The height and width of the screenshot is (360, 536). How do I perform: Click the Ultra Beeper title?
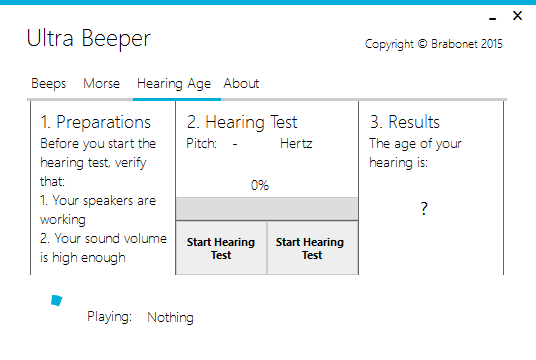pos(89,38)
